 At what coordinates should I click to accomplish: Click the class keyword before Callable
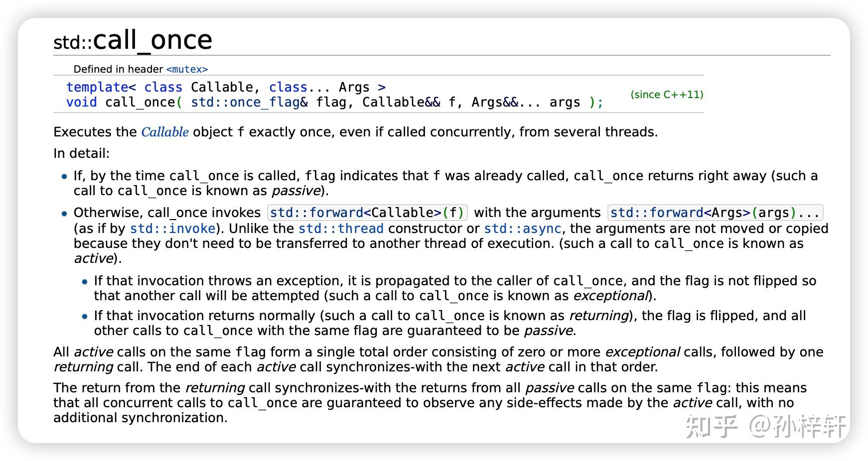point(163,87)
